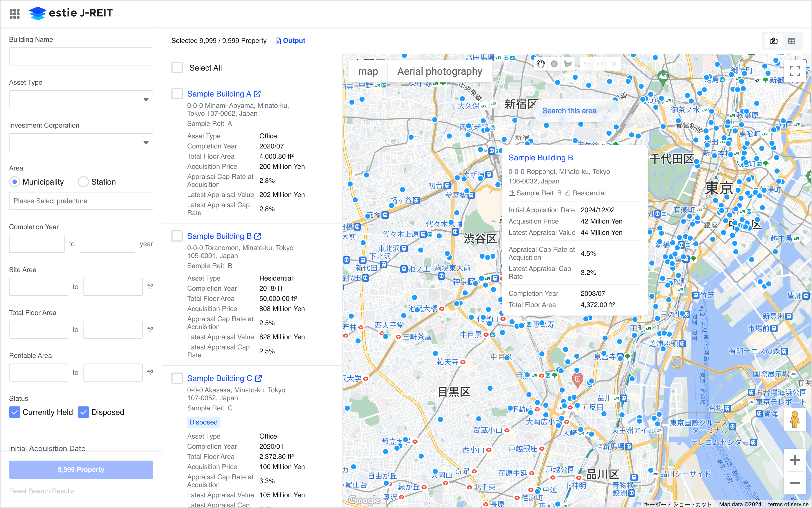Click the red hospital map marker
812x508 pixels.
[x=577, y=381]
